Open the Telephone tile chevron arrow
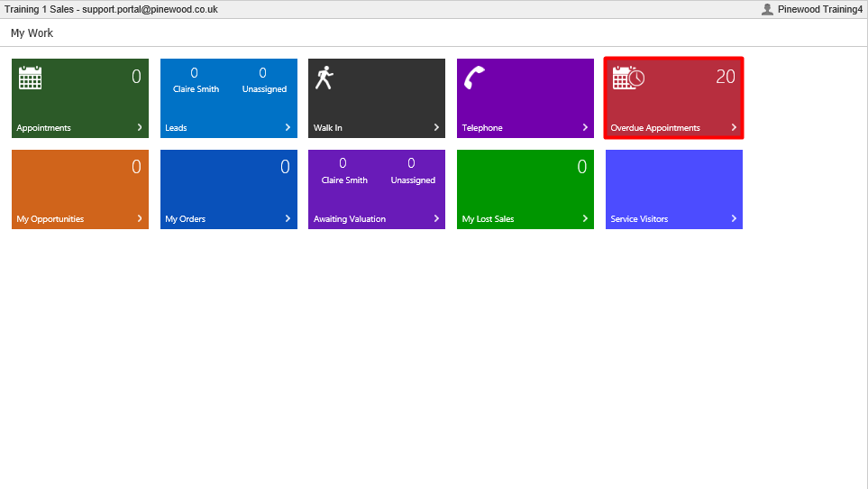 [x=585, y=127]
